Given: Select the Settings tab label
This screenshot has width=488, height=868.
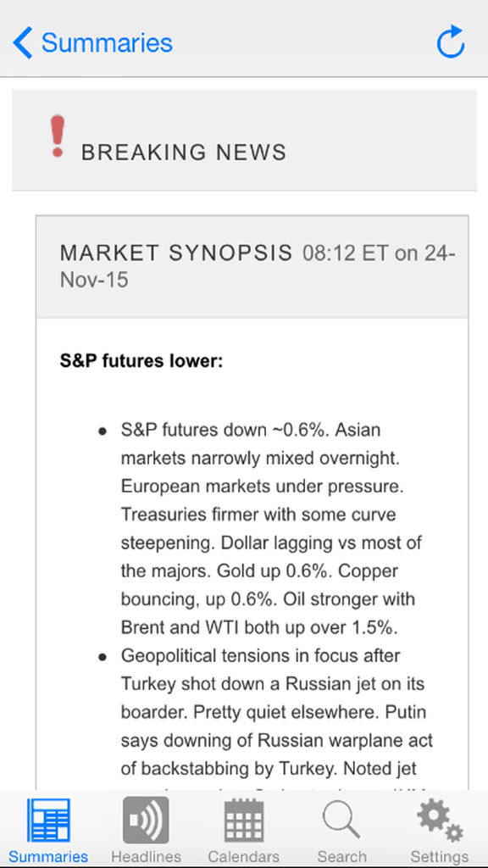Looking at the screenshot, I should click(x=440, y=856).
